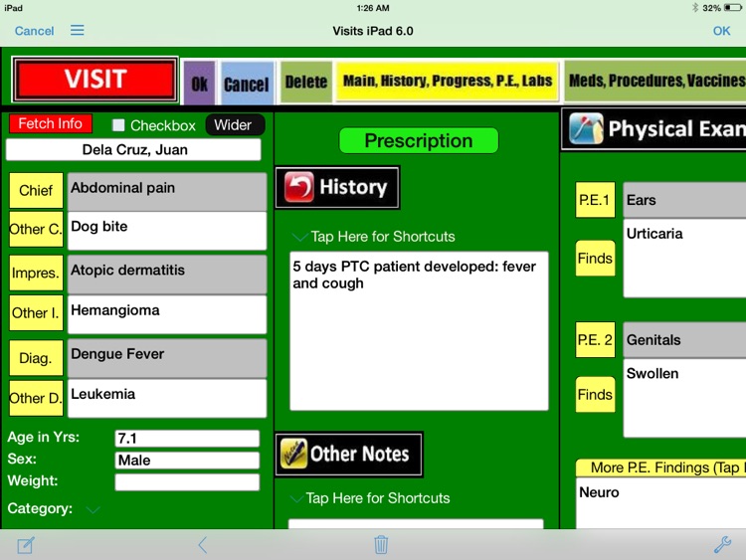
Task: Click the Ears P.E.1 field
Action: tap(684, 200)
